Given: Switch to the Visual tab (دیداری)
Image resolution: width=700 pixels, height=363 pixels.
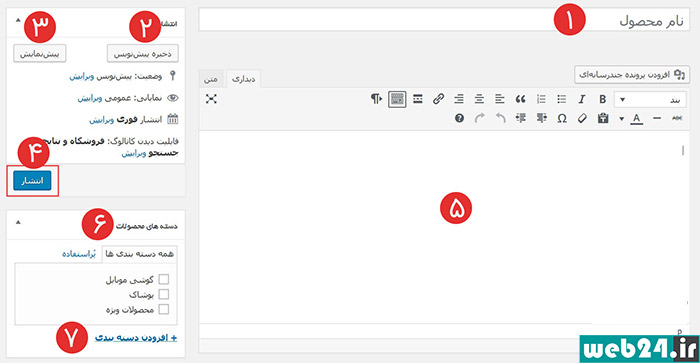Looking at the screenshot, I should pos(243,79).
